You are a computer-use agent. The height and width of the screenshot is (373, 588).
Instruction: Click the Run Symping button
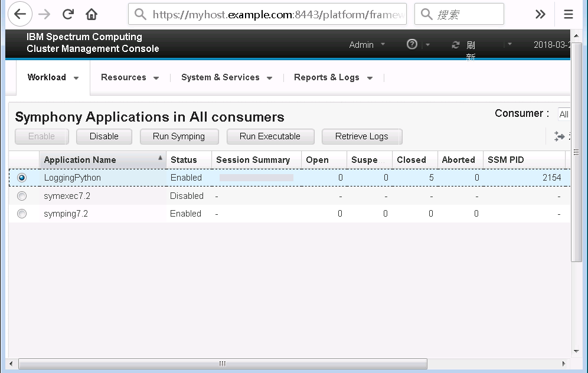(x=178, y=136)
